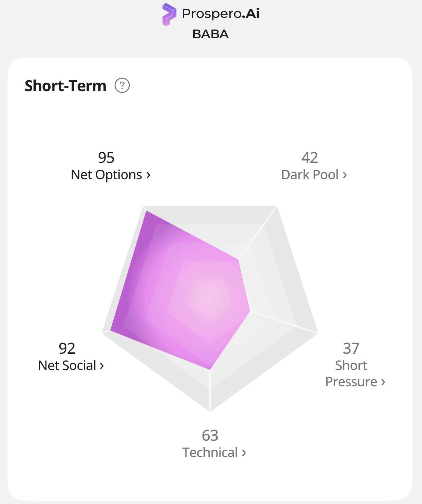Click the chevron next to Dark Pool
Image resolution: width=422 pixels, height=504 pixels.
[345, 175]
